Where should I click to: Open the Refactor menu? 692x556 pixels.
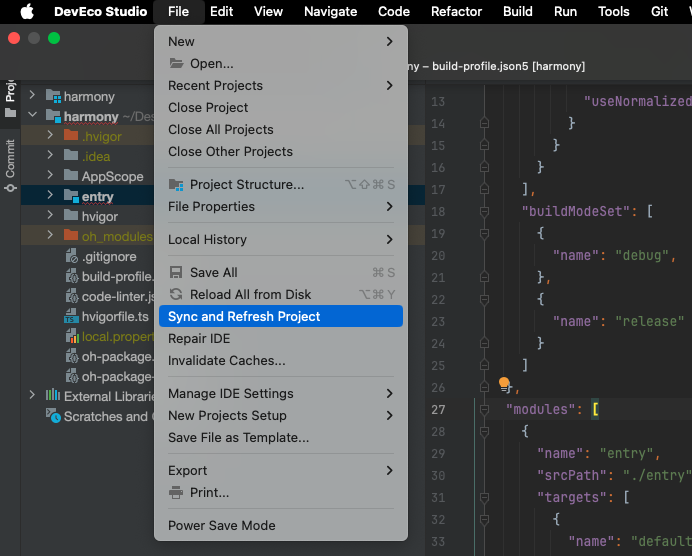point(456,12)
